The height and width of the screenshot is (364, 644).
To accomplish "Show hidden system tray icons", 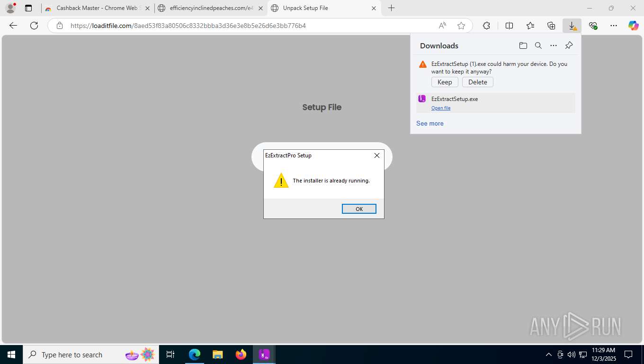I will click(x=549, y=355).
